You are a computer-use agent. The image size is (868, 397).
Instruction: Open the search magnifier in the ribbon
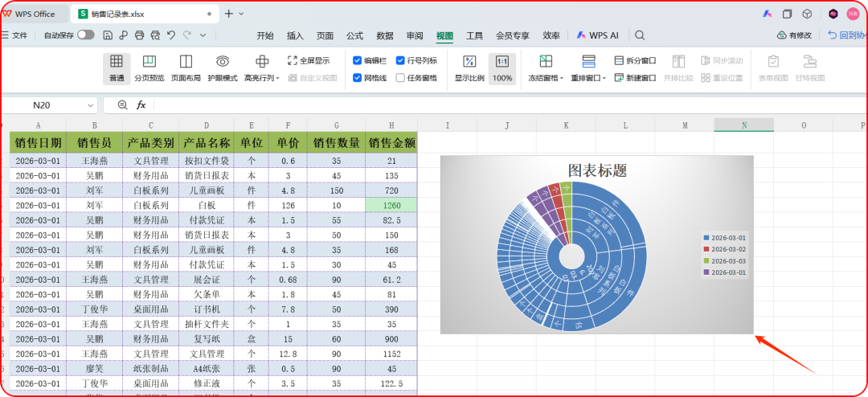(640, 35)
